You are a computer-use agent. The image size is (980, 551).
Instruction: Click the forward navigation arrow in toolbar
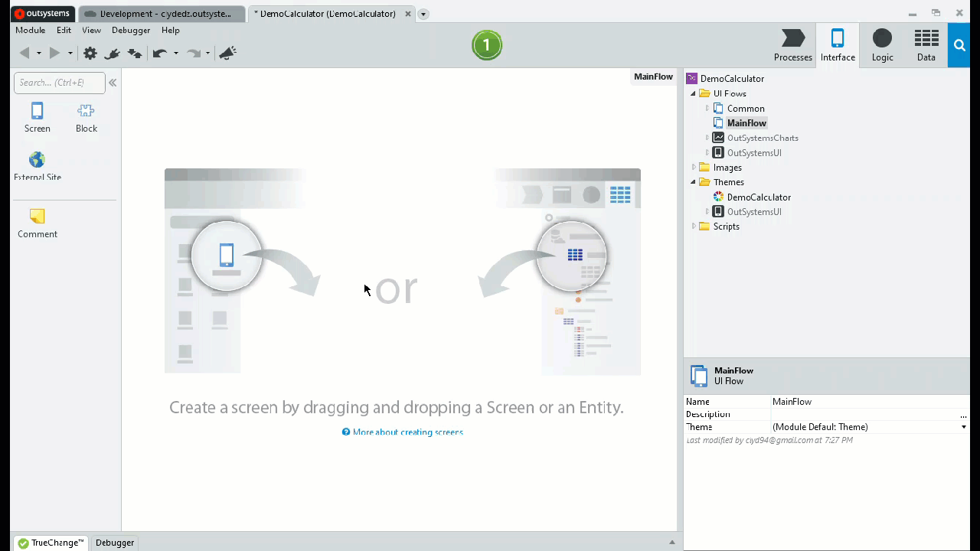pos(54,53)
